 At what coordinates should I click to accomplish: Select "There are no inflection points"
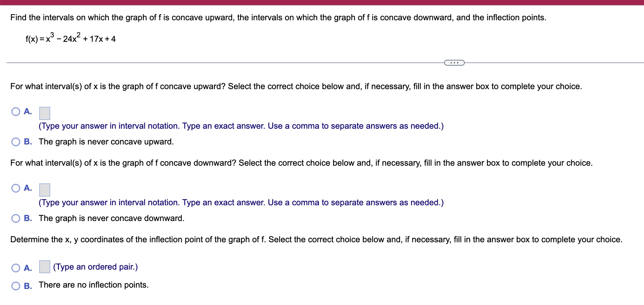15,285
